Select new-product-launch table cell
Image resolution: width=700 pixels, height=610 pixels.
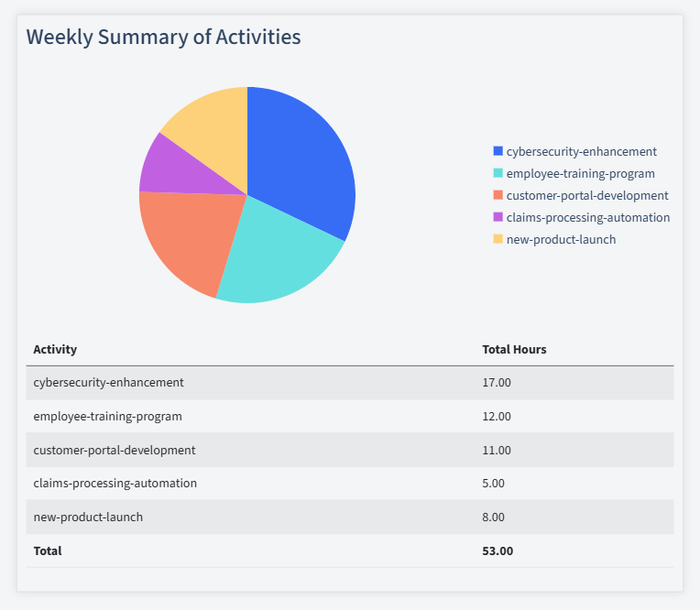(88, 517)
